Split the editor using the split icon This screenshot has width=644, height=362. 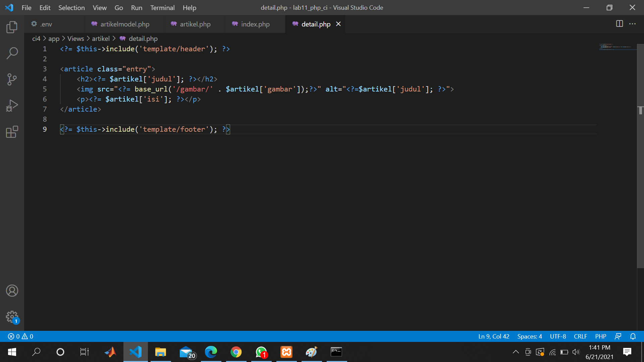pyautogui.click(x=619, y=24)
